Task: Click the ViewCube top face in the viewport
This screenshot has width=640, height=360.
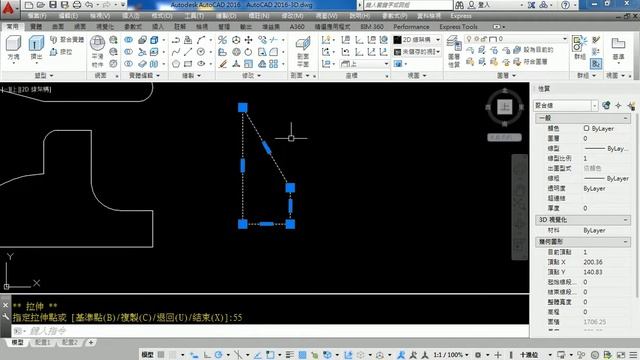Action: click(504, 107)
